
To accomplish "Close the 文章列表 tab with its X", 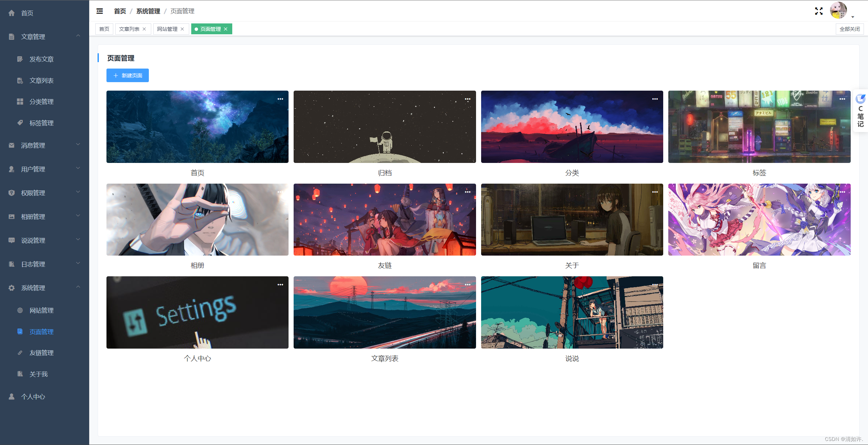I will click(x=144, y=29).
